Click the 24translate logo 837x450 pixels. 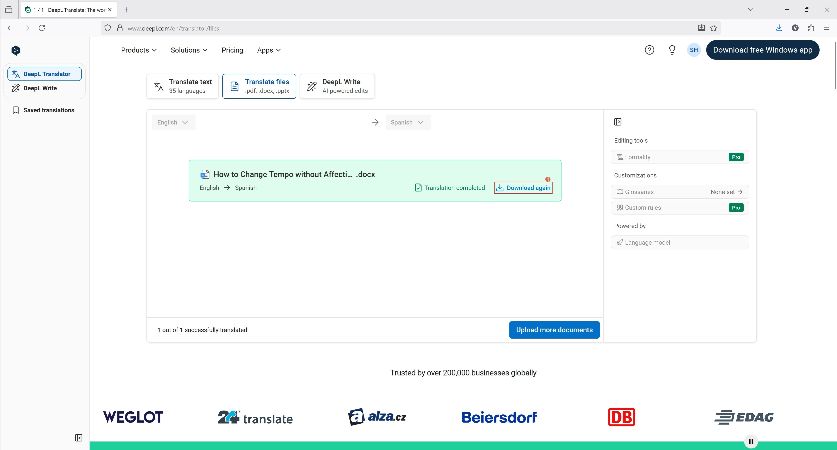point(255,417)
